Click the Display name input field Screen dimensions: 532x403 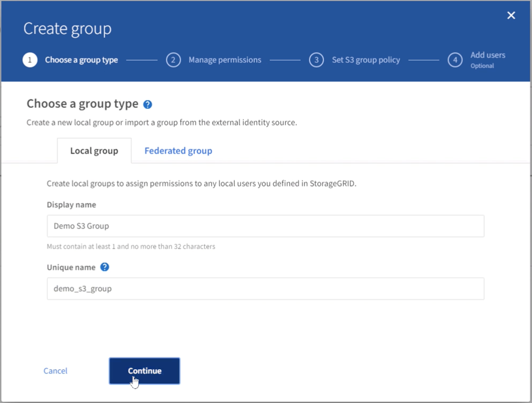click(266, 226)
